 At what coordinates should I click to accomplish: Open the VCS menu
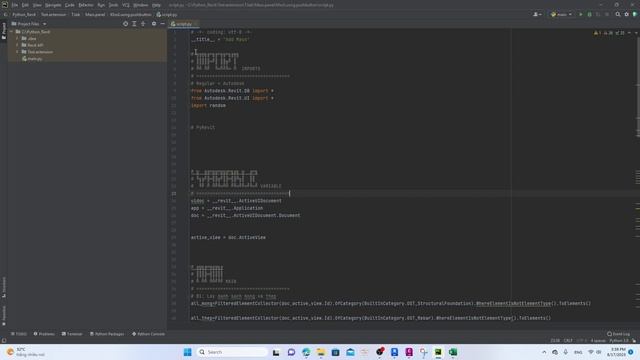(126, 5)
